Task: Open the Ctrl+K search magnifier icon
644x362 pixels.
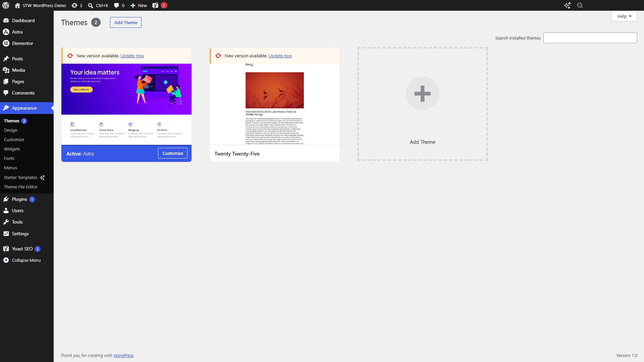Action: click(91, 5)
